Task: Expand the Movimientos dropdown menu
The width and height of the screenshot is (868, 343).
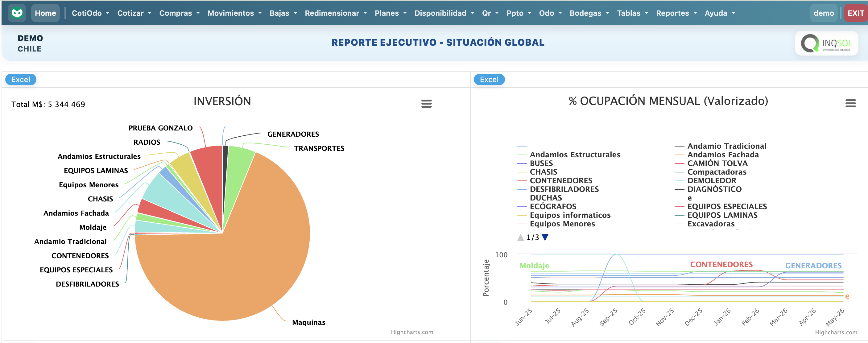Action: 234,13
